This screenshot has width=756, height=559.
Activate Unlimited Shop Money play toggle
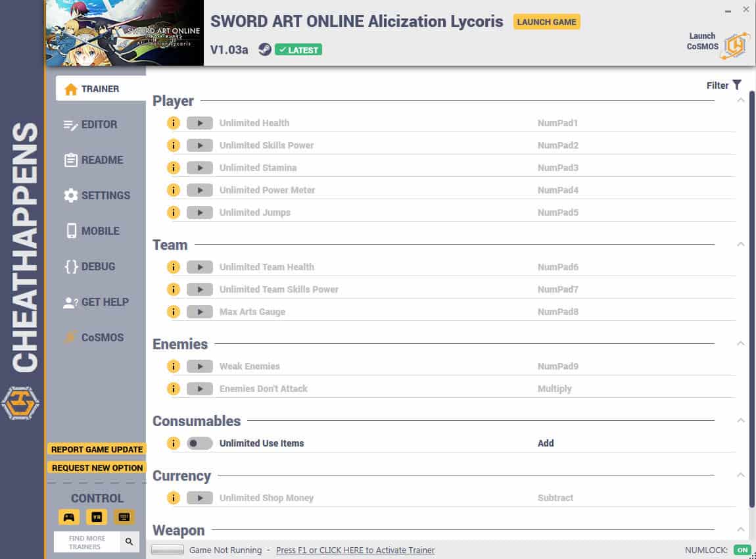point(200,498)
